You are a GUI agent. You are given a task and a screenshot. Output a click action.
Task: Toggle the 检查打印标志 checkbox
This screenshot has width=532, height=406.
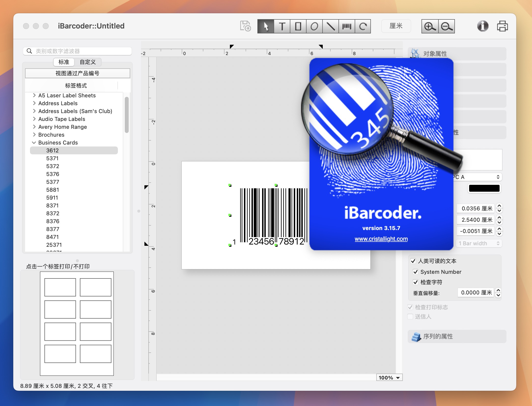tap(410, 307)
